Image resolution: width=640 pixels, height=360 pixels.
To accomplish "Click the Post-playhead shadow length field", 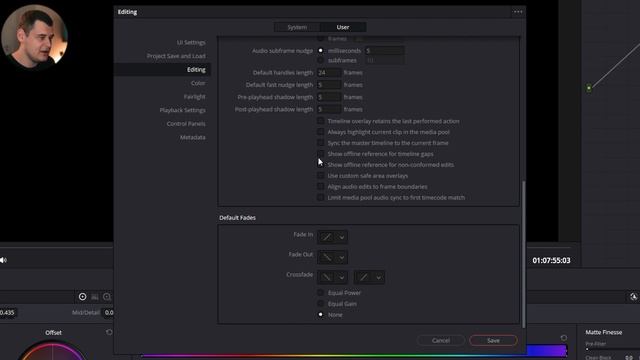I will click(x=329, y=109).
